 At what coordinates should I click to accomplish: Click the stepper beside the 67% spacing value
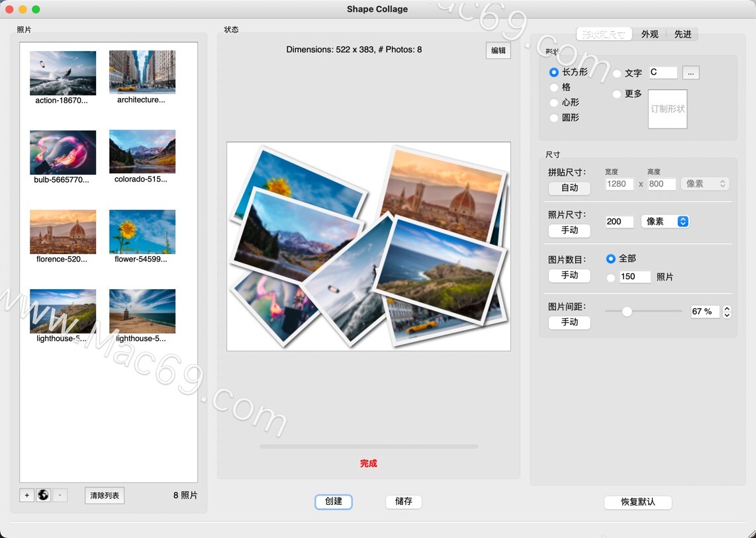click(x=726, y=311)
